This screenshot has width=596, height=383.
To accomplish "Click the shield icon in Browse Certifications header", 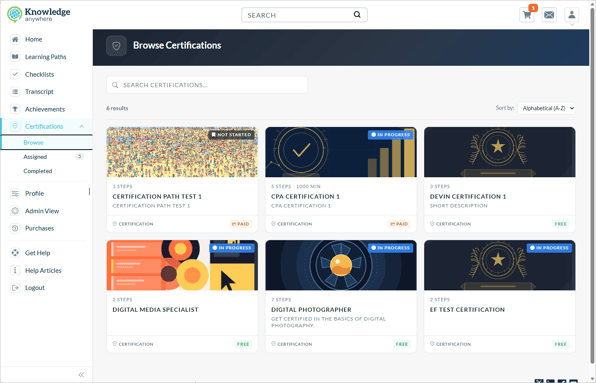I will pos(116,46).
